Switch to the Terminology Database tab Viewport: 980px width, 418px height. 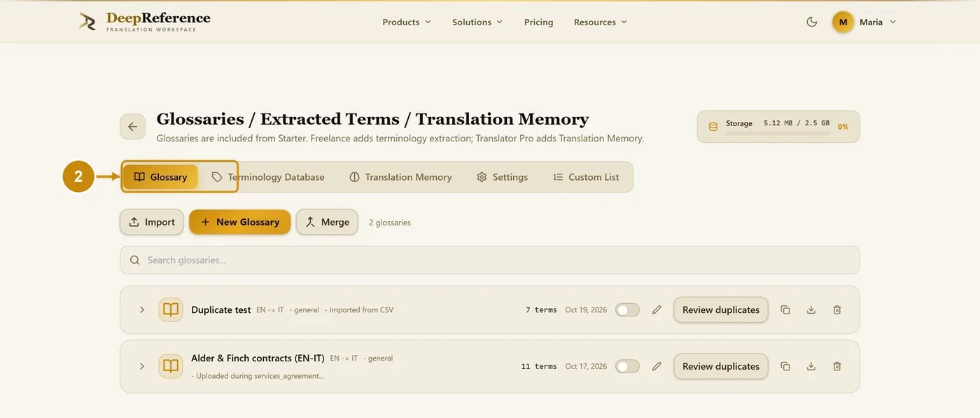click(x=268, y=177)
